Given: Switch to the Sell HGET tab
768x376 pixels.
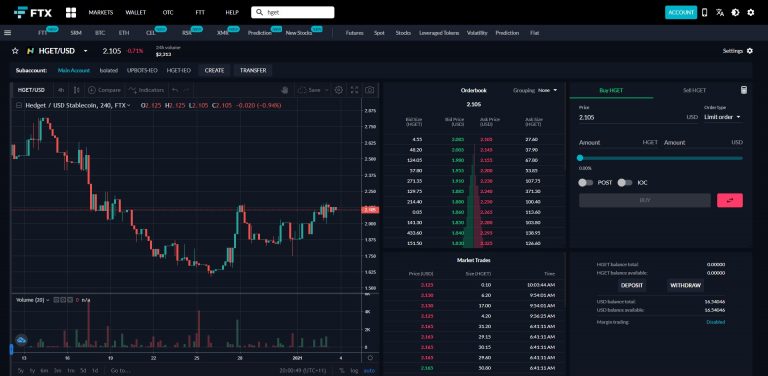Looking at the screenshot, I should tap(695, 90).
